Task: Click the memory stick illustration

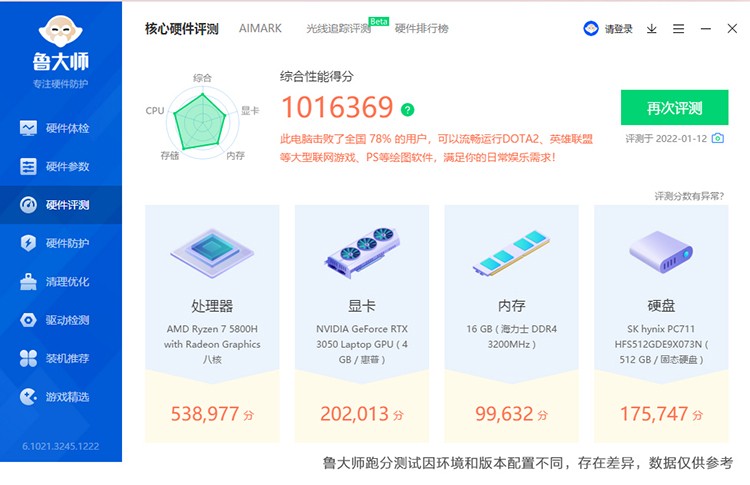Action: coord(511,253)
